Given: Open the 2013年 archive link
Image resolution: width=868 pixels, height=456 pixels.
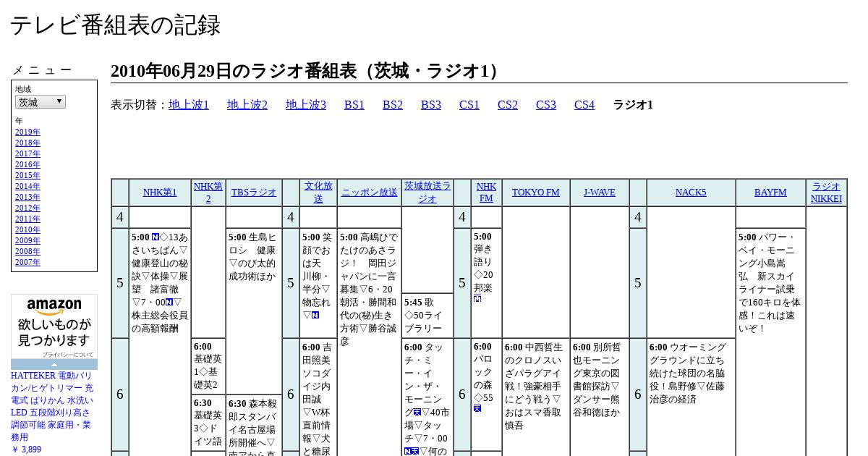Looking at the screenshot, I should coord(27,197).
